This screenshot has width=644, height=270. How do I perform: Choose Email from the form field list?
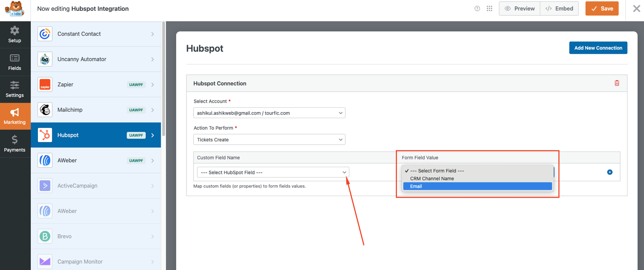point(477,186)
